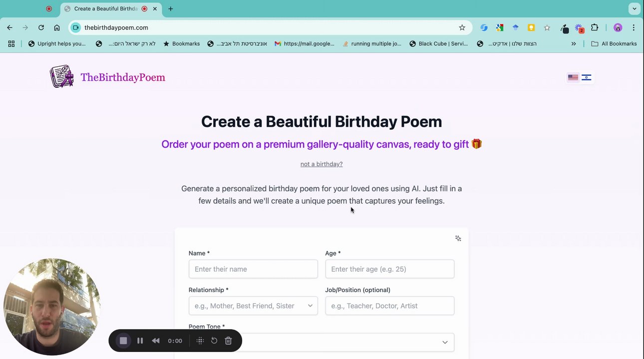
Task: Stop the screen recording
Action: click(123, 341)
